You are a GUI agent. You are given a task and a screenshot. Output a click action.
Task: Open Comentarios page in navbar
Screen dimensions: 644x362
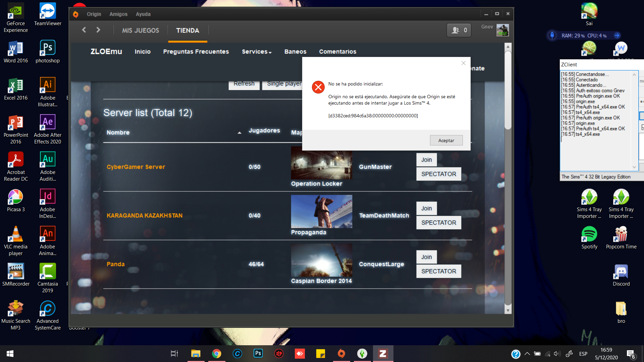[338, 52]
